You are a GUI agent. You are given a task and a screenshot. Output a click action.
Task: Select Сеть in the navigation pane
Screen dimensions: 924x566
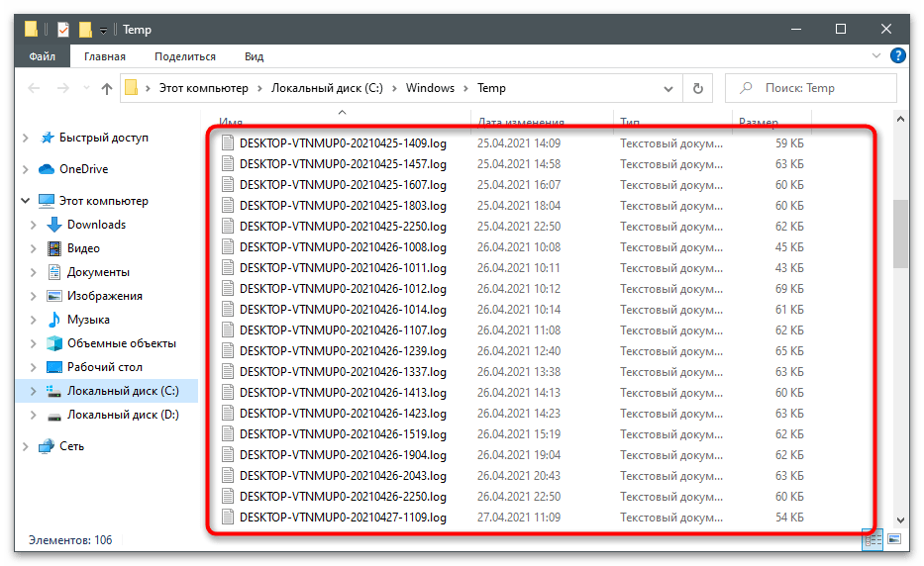[72, 446]
